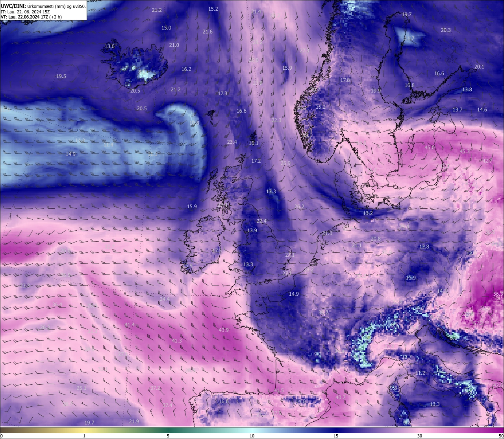Click the 23.3 value at the left edge
This screenshot has height=439, width=504.
point(25,286)
